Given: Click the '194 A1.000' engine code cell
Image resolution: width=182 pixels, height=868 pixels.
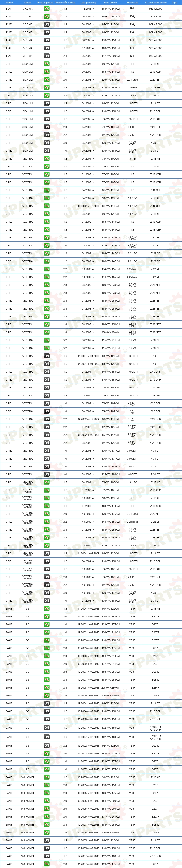Looking at the screenshot, I should [156, 16].
